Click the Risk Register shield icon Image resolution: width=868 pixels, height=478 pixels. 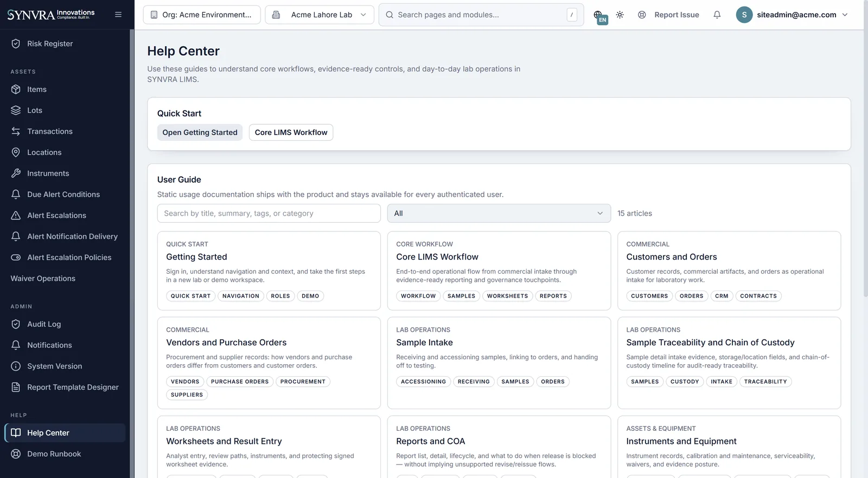pyautogui.click(x=16, y=43)
